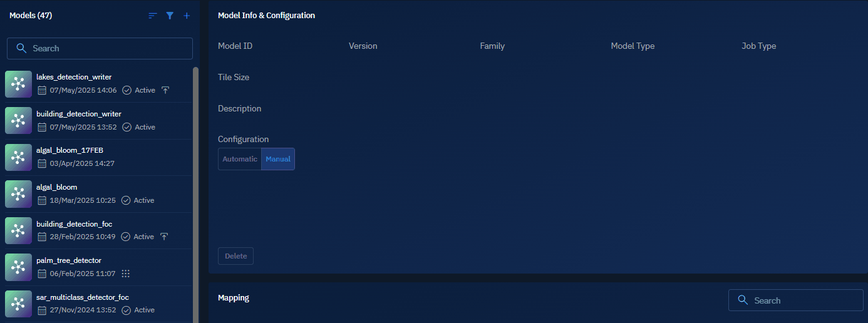The width and height of the screenshot is (868, 323).
Task: Open the palm_tree_detector model entry
Action: [69, 260]
